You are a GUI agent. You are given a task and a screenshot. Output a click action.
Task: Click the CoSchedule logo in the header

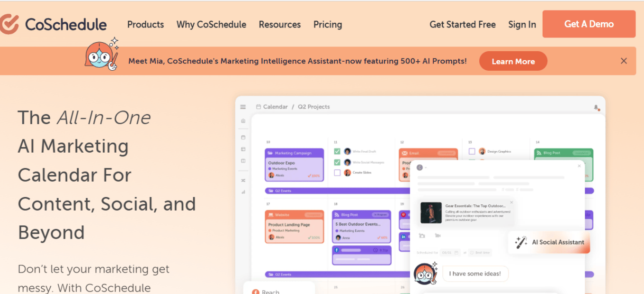[x=54, y=24]
